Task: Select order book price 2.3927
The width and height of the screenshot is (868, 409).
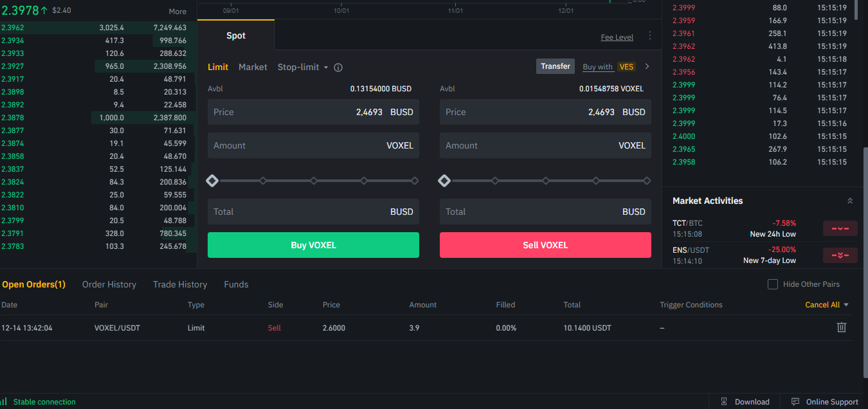Action: 12,66
